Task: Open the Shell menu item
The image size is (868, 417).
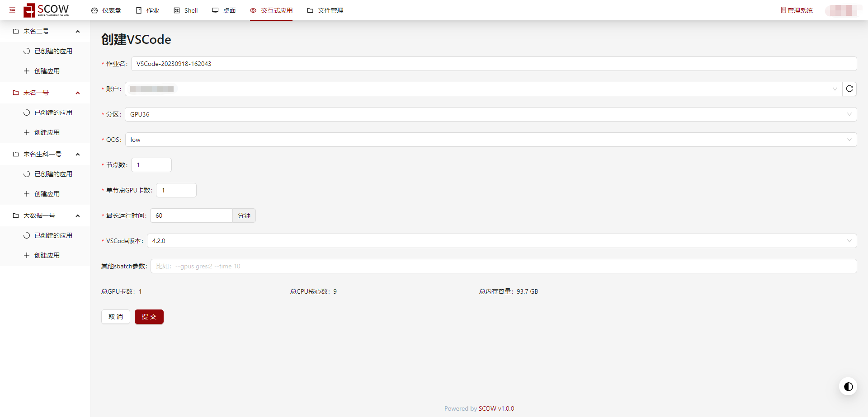Action: point(186,10)
